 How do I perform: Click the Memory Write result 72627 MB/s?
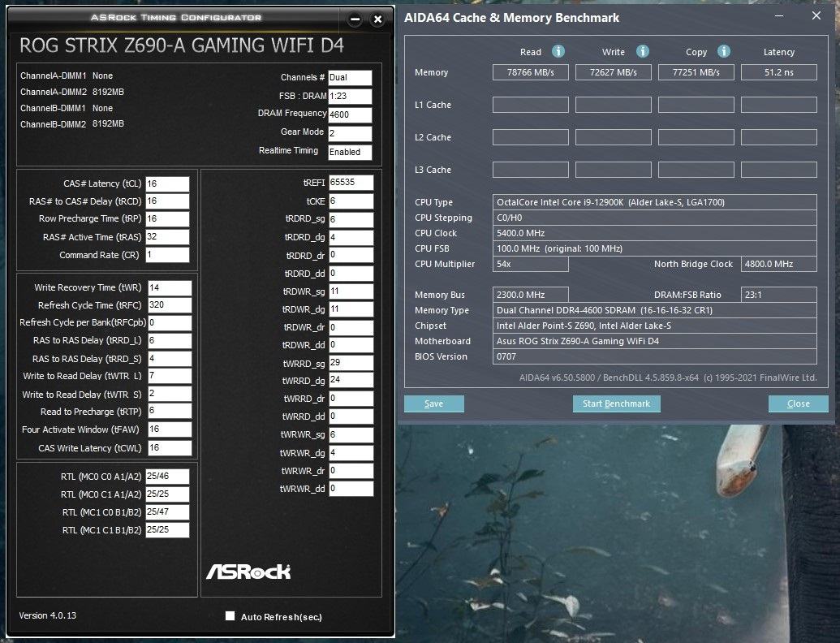614,72
